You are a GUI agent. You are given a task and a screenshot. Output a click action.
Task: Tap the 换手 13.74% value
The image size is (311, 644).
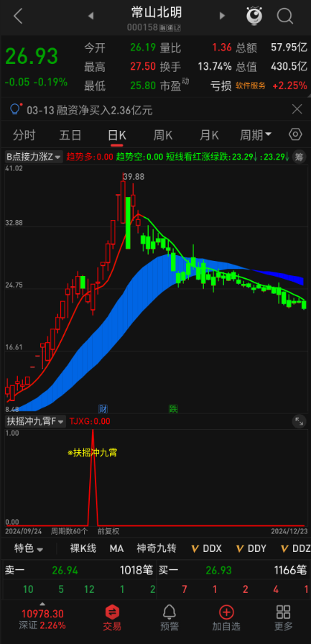215,67
